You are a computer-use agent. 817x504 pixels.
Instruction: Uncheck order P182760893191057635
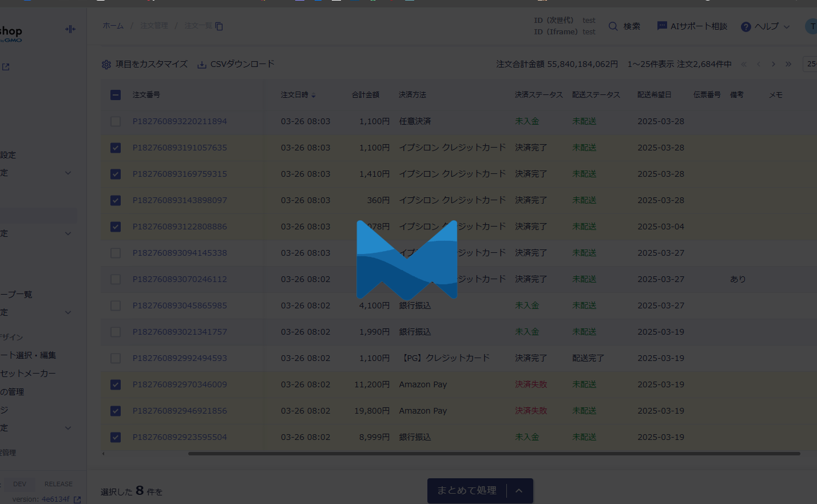116,148
